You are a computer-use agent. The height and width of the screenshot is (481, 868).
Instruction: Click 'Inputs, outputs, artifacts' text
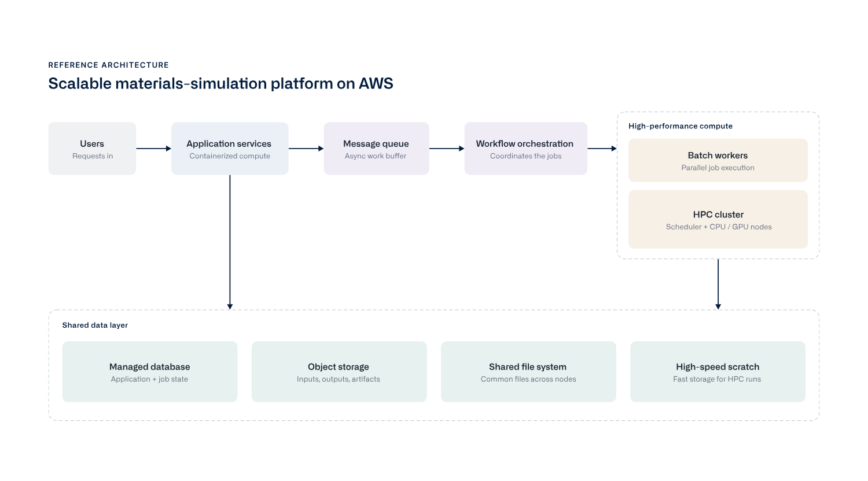pos(339,379)
